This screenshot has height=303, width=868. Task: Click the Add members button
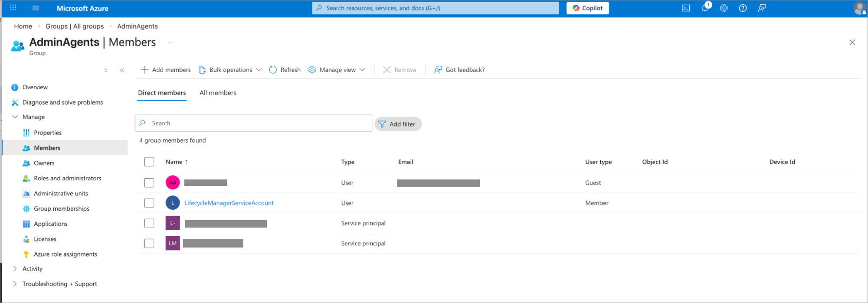166,70
